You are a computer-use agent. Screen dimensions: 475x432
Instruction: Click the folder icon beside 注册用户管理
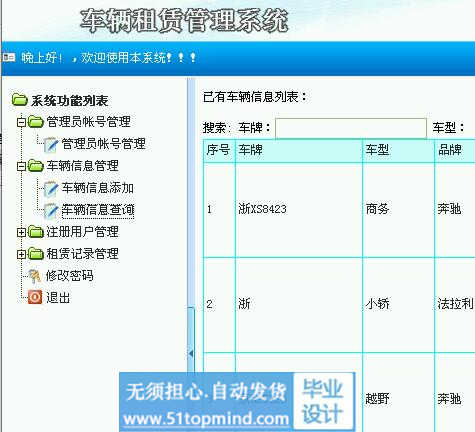[36, 232]
